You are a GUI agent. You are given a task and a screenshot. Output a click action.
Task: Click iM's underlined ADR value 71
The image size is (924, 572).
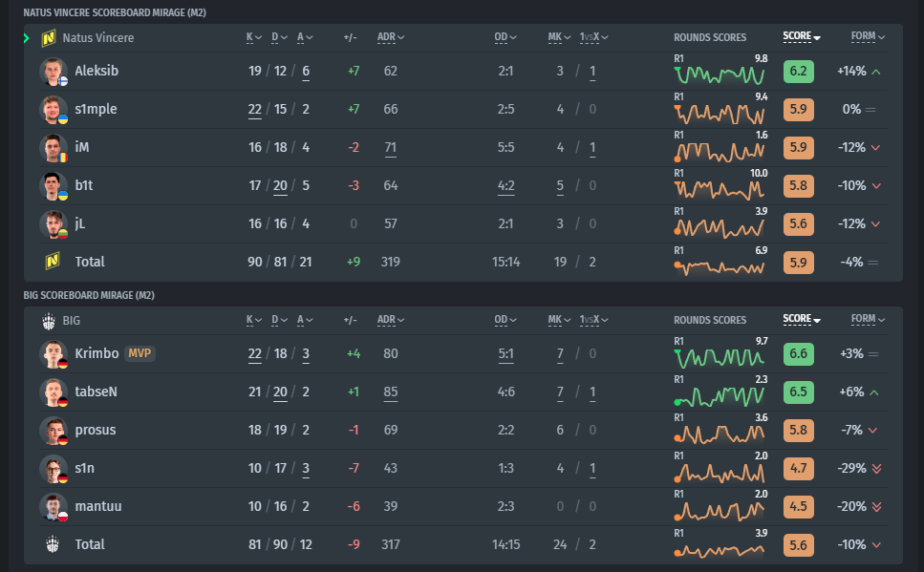pyautogui.click(x=391, y=148)
